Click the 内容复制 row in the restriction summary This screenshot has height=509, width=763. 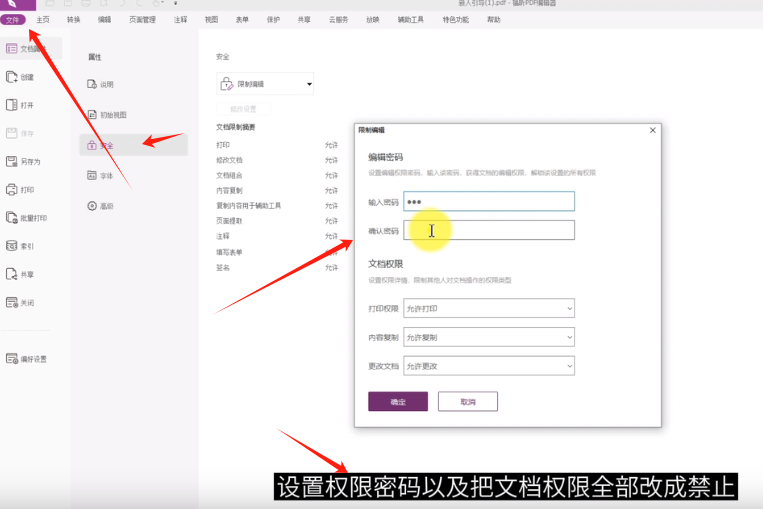(277, 190)
